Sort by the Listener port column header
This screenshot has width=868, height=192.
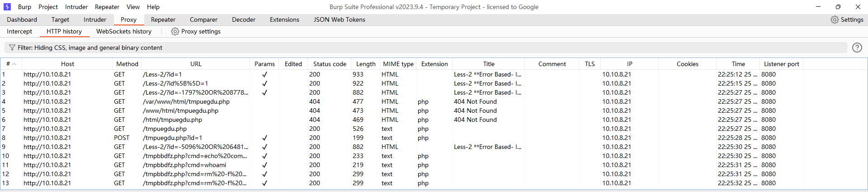[781, 64]
